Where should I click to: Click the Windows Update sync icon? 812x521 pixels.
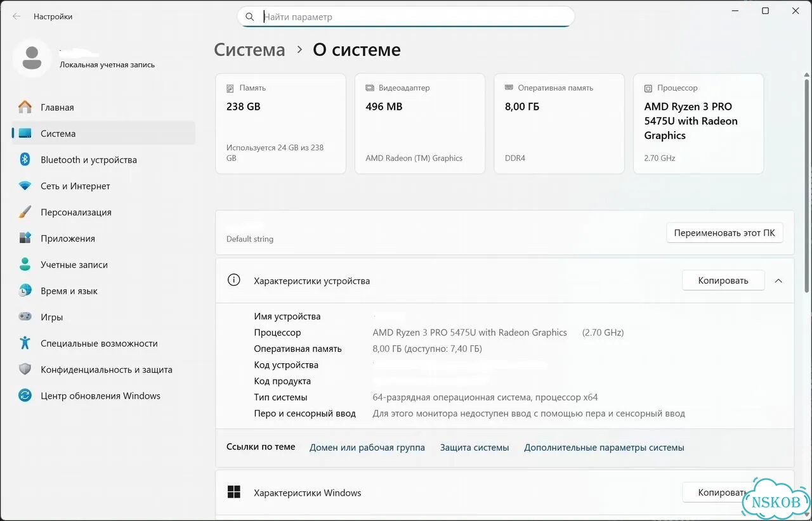(x=25, y=396)
